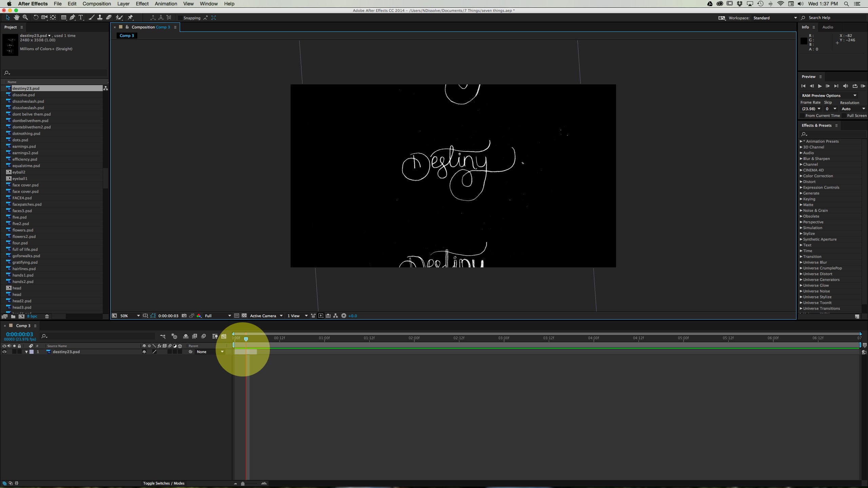Click the destiny23.psd layer label color
Screen dimensions: 868x488
point(32,352)
